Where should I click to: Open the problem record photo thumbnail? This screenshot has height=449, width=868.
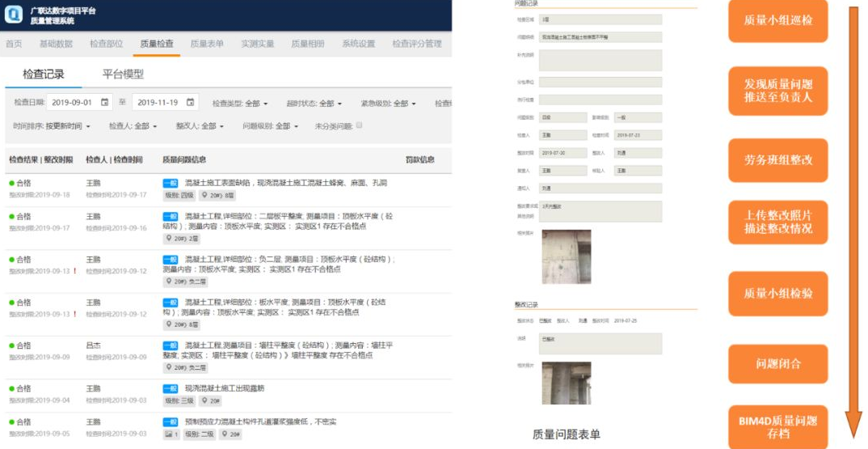click(567, 256)
